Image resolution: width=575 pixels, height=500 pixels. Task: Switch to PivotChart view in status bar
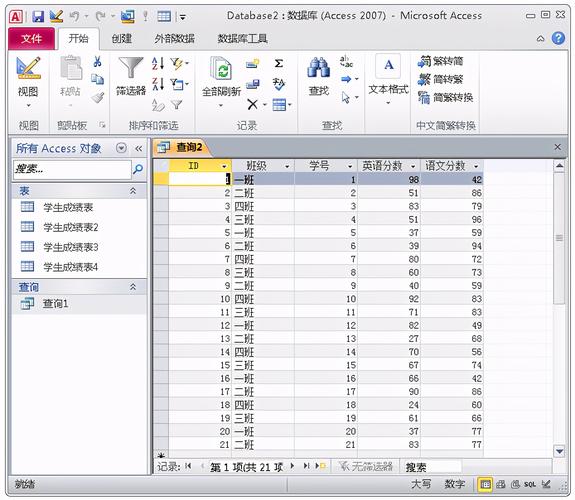(x=515, y=485)
